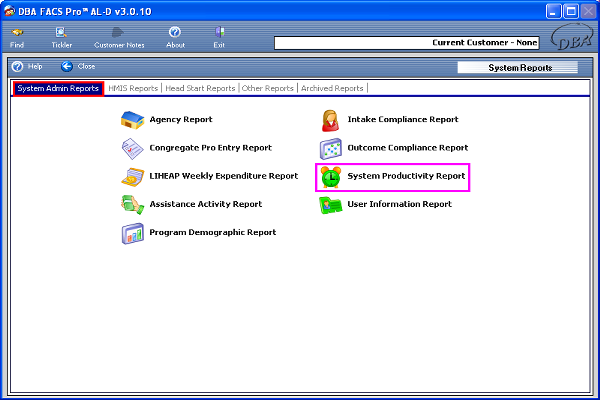The width and height of the screenshot is (600, 400).
Task: Open Program Demographic Report chart icon
Action: pyautogui.click(x=133, y=233)
